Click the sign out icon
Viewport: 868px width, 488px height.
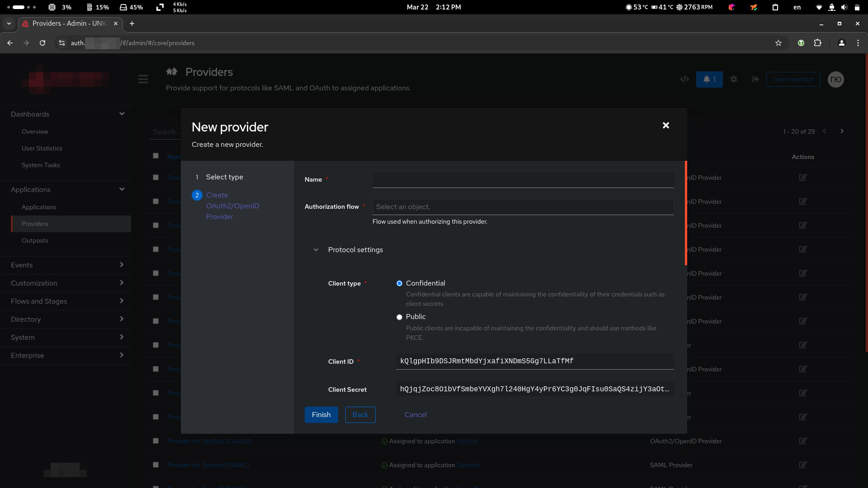coord(755,80)
